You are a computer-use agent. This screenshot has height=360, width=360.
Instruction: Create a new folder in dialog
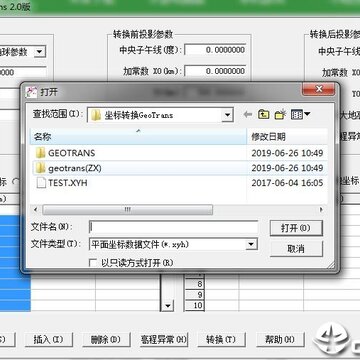click(281, 115)
